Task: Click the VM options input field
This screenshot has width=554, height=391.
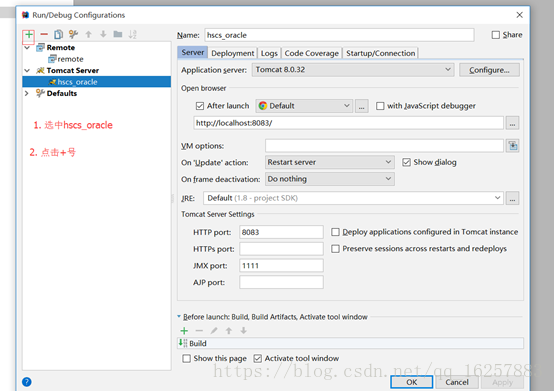Action: [384, 146]
